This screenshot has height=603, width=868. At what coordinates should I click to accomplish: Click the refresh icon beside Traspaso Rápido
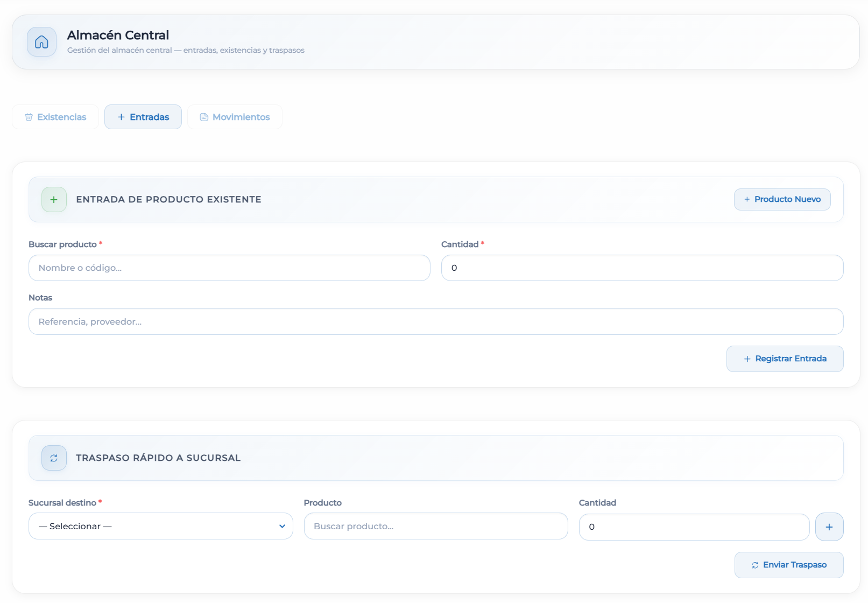coord(54,458)
